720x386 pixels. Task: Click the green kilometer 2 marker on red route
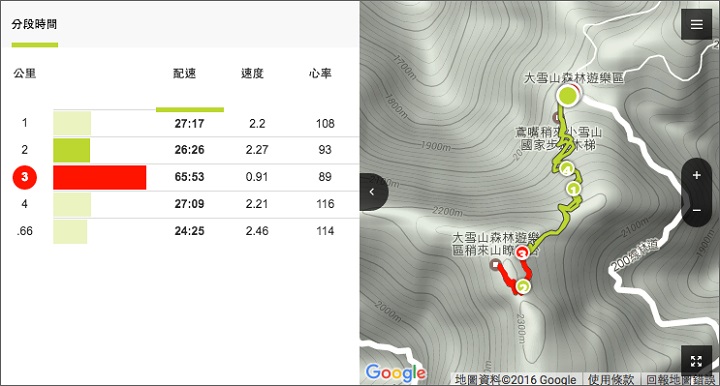(523, 286)
